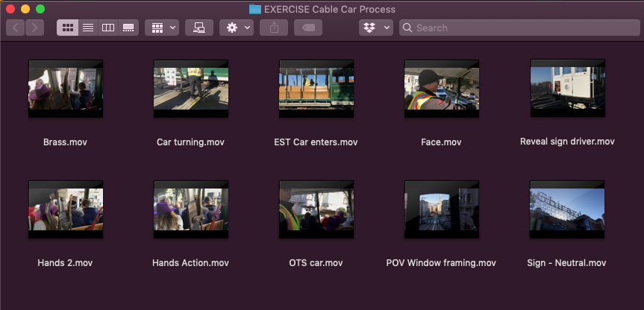Click the magnifying glass search icon
This screenshot has width=644, height=310.
click(407, 28)
